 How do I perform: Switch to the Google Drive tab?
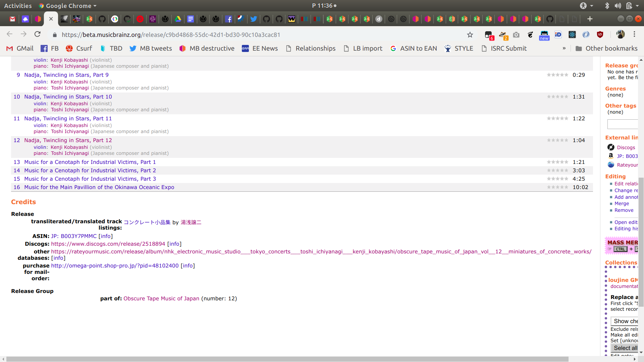178,19
